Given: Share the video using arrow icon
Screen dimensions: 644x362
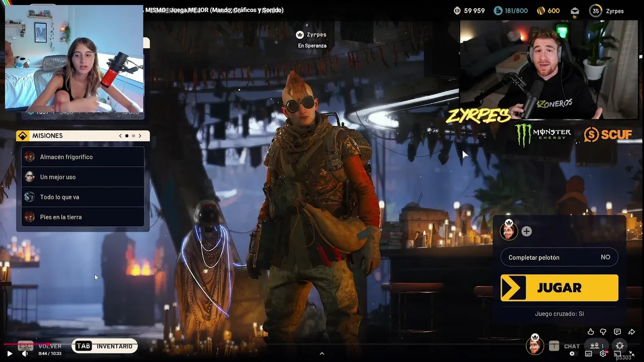Looking at the screenshot, I should pyautogui.click(x=631, y=332).
